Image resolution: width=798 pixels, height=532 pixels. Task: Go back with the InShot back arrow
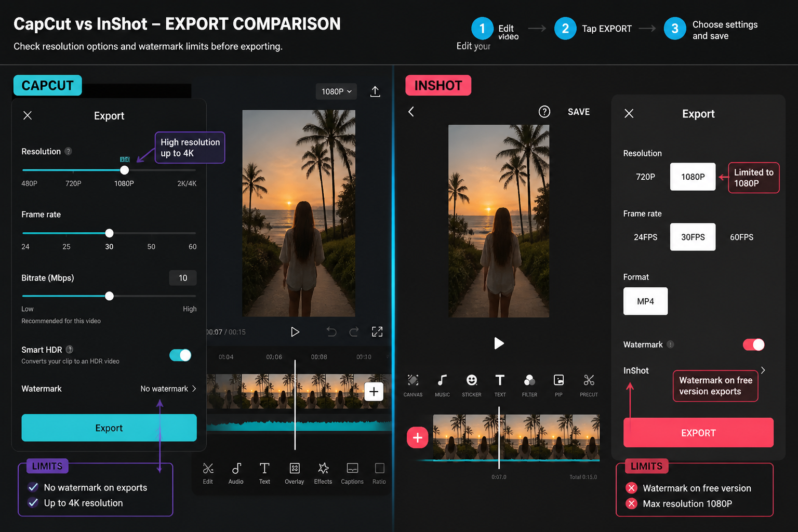[x=411, y=112]
